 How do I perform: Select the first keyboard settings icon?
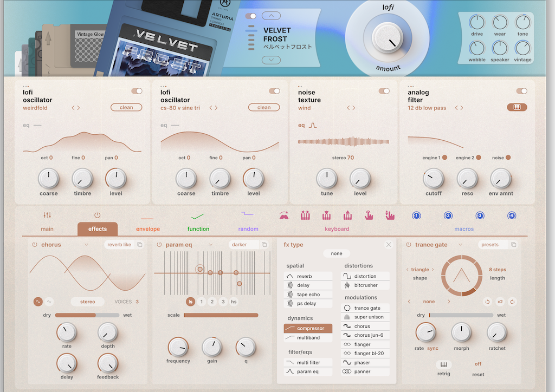coord(284,215)
